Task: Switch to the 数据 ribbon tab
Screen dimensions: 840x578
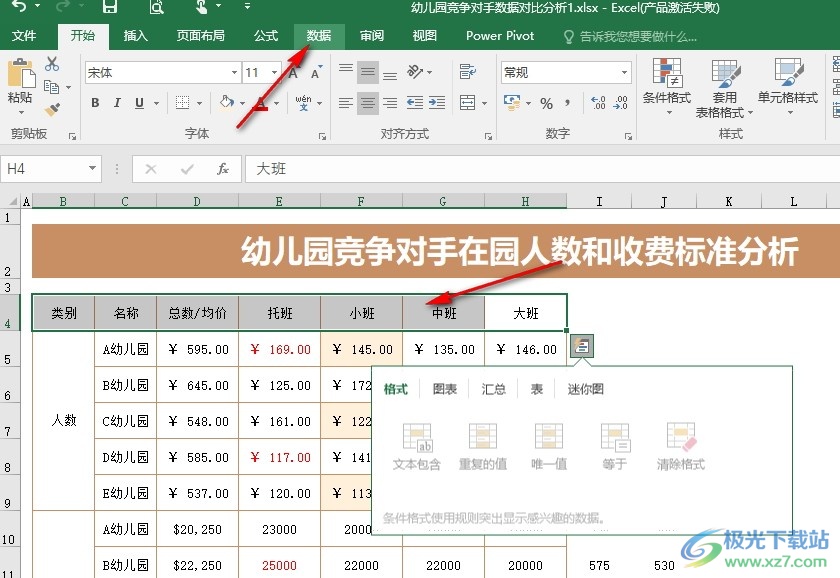Action: [x=319, y=36]
